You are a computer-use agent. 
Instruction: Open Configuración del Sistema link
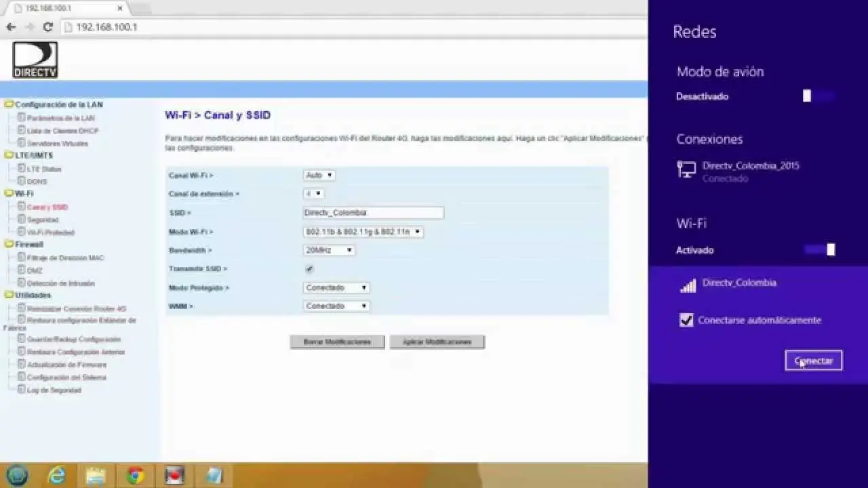[x=66, y=377]
